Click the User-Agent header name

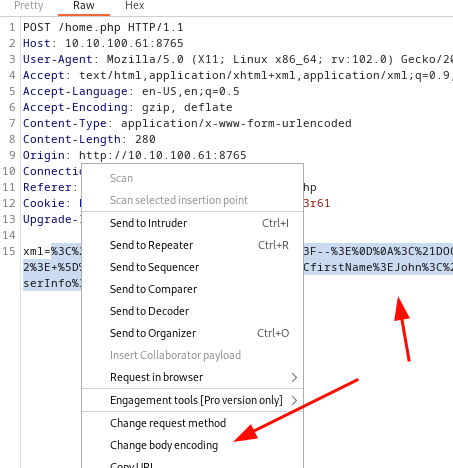tap(58, 59)
